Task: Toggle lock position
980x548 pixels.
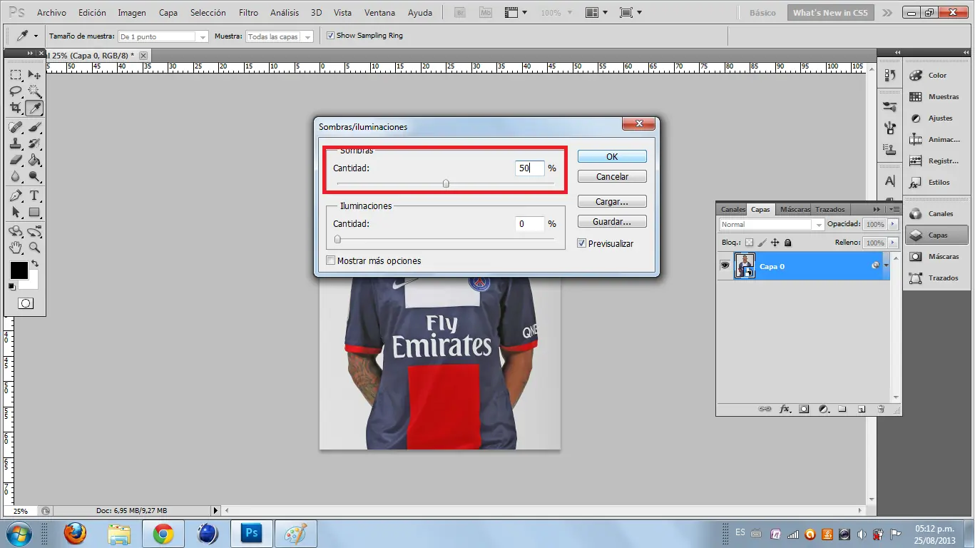Action: (775, 243)
